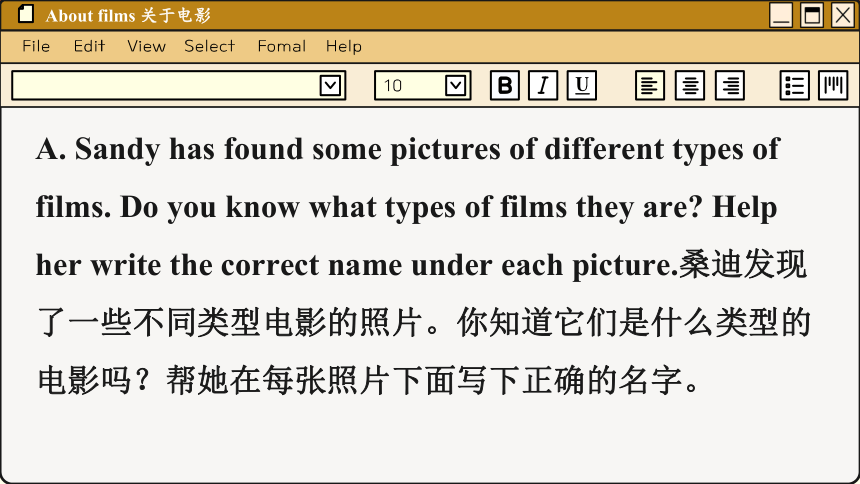This screenshot has width=860, height=484.
Task: Minimize the About films window
Action: 780,15
